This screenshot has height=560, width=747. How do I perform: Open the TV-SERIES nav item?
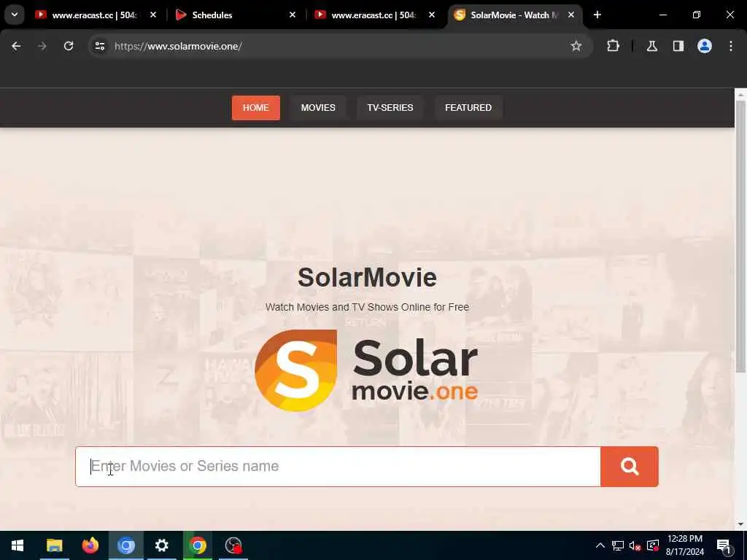click(x=390, y=108)
